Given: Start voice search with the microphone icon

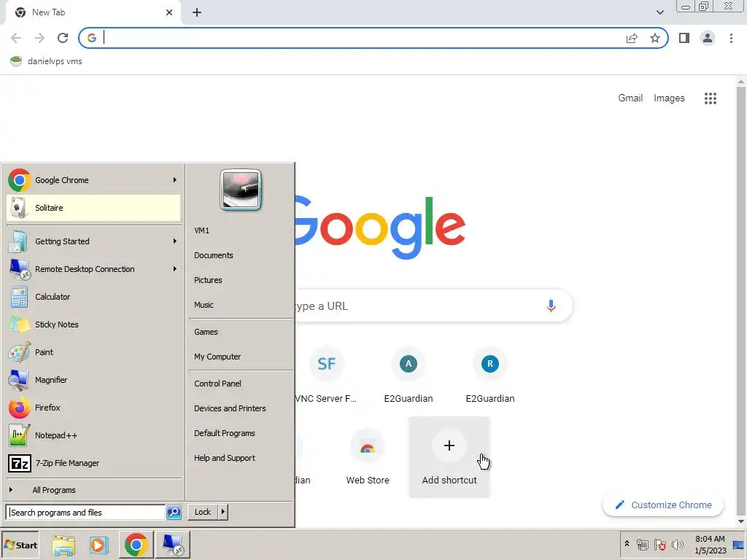Looking at the screenshot, I should pyautogui.click(x=551, y=306).
